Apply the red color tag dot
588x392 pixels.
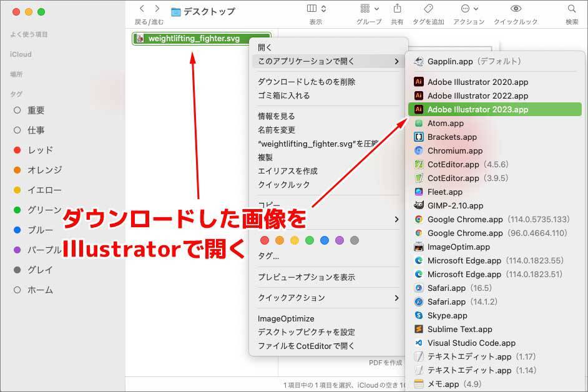pyautogui.click(x=264, y=240)
